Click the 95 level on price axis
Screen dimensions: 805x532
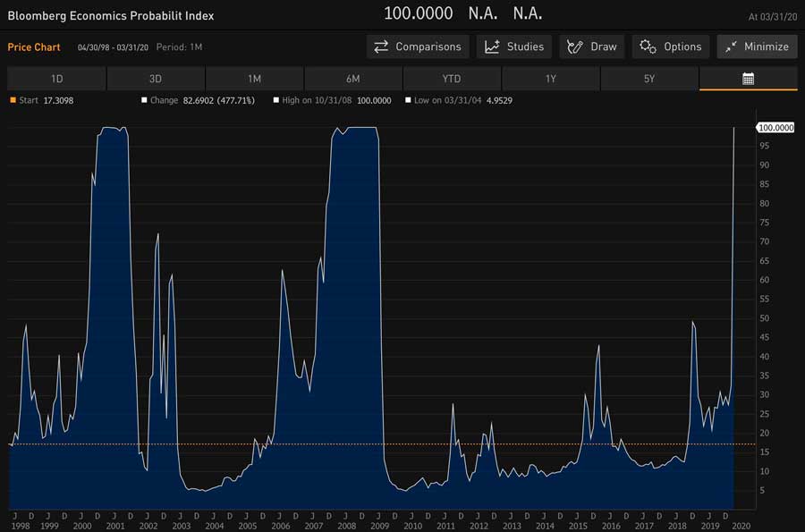[x=765, y=146]
